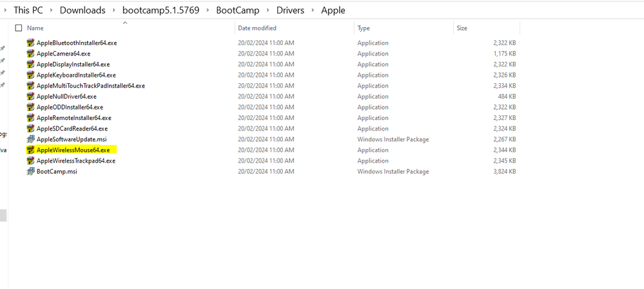This screenshot has height=289, width=644.
Task: Click the 2,334 KB size value
Action: (x=505, y=86)
